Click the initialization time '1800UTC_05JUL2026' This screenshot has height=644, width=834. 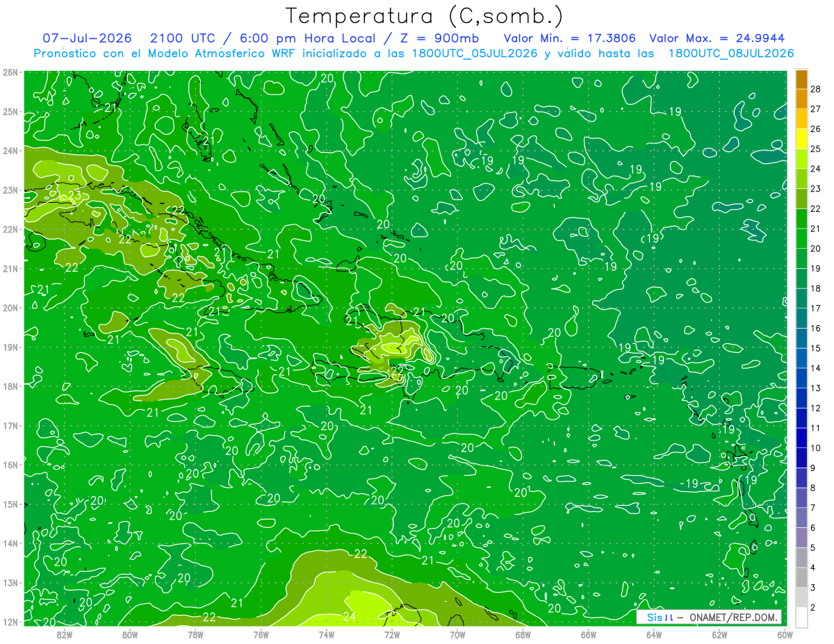coord(476,53)
